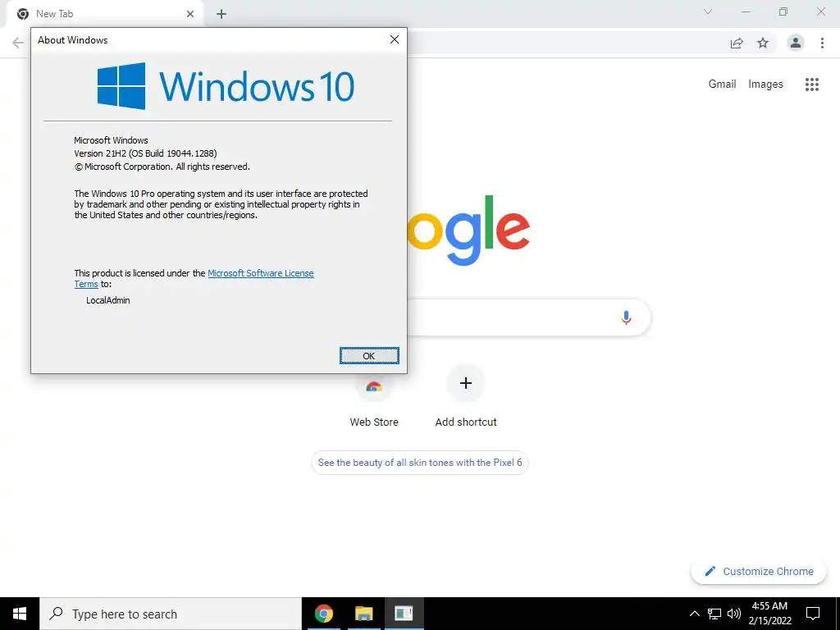Minimize the Chrome window
The width and height of the screenshot is (840, 630).
tap(746, 11)
